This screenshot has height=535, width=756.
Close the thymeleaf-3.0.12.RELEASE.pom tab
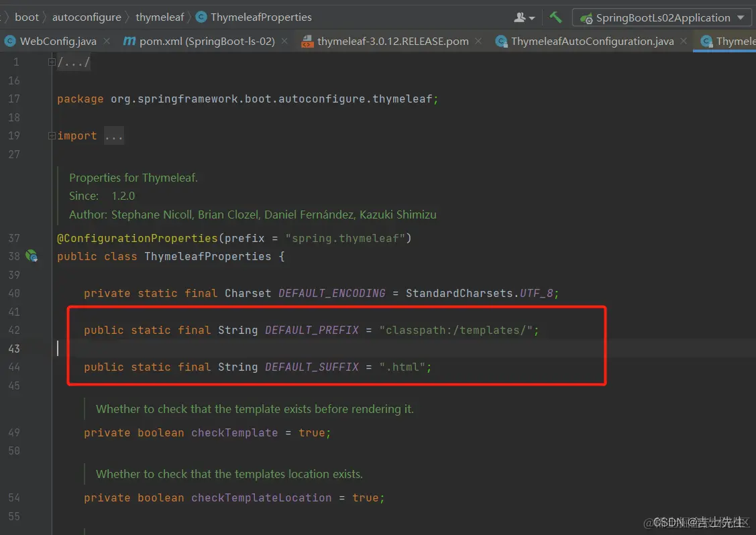point(478,42)
